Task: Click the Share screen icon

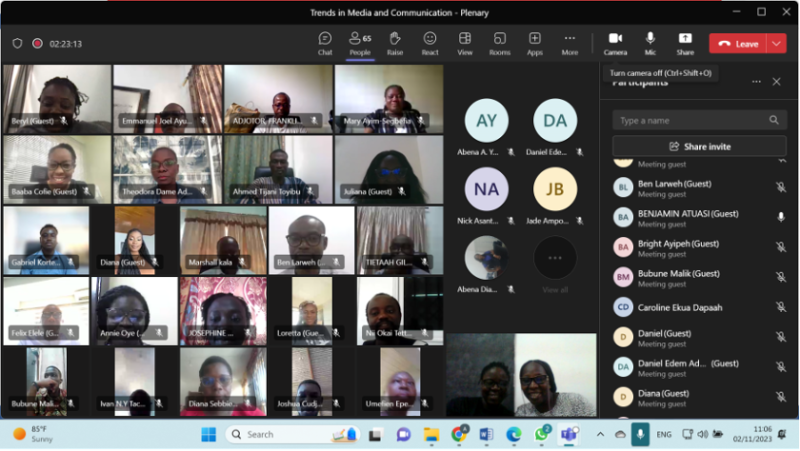Action: pos(685,43)
